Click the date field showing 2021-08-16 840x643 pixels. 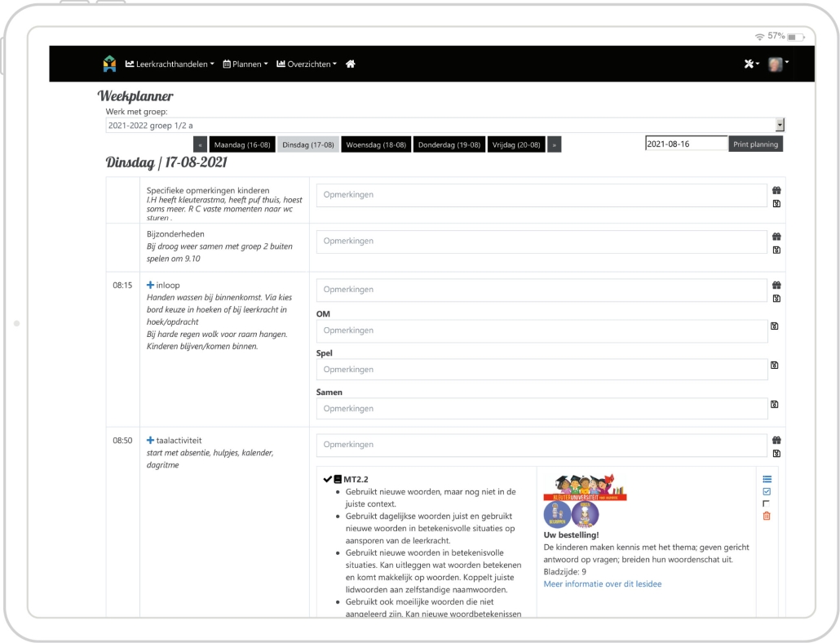(x=685, y=144)
